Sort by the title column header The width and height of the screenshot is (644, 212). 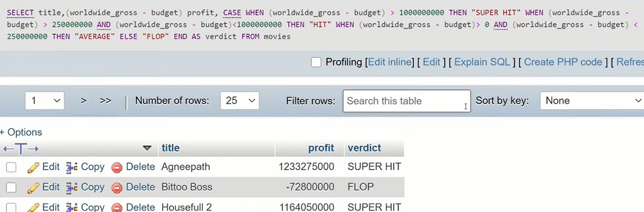(170, 148)
